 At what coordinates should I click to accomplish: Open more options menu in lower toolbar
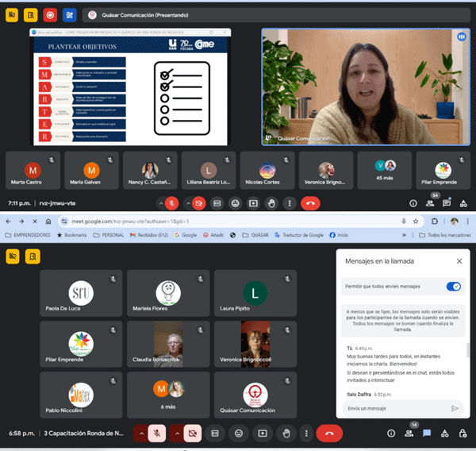pyautogui.click(x=305, y=434)
